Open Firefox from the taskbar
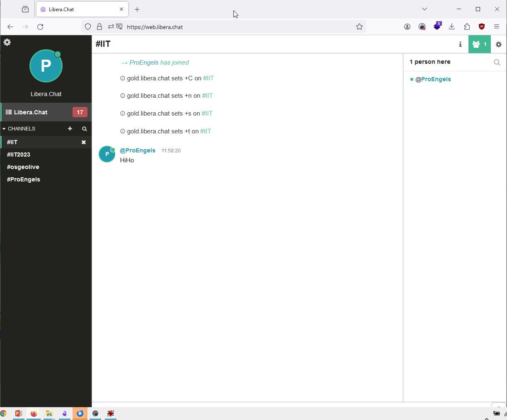 34,413
